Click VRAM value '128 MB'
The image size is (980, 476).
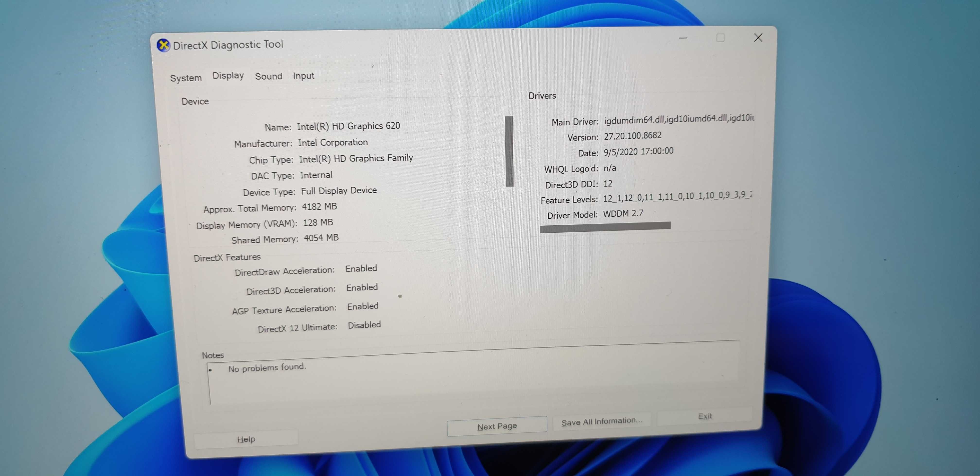(x=318, y=223)
